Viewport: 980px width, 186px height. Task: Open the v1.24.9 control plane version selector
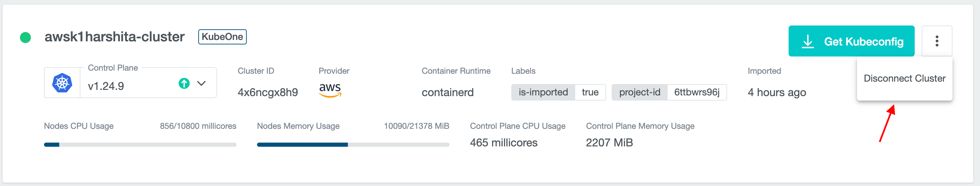coord(129,86)
